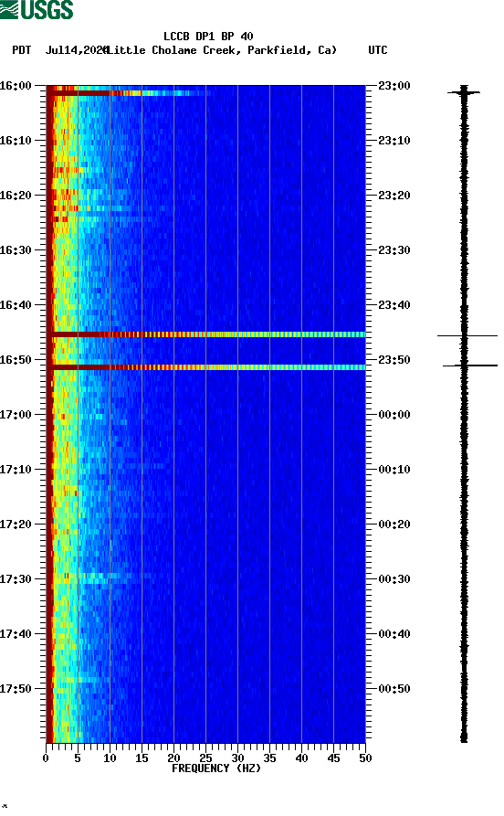Click the '17:20' PDT time label
Image resolution: width=504 pixels, height=816 pixels.
[16, 525]
